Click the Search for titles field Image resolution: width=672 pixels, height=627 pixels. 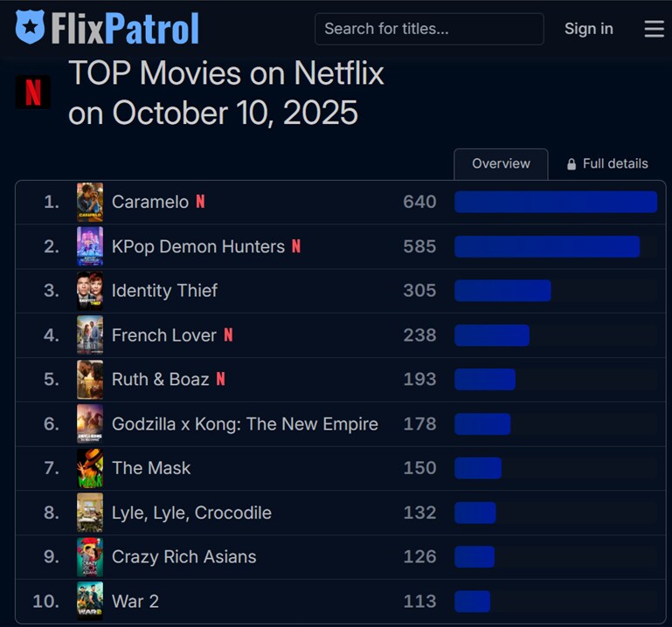[x=428, y=29]
